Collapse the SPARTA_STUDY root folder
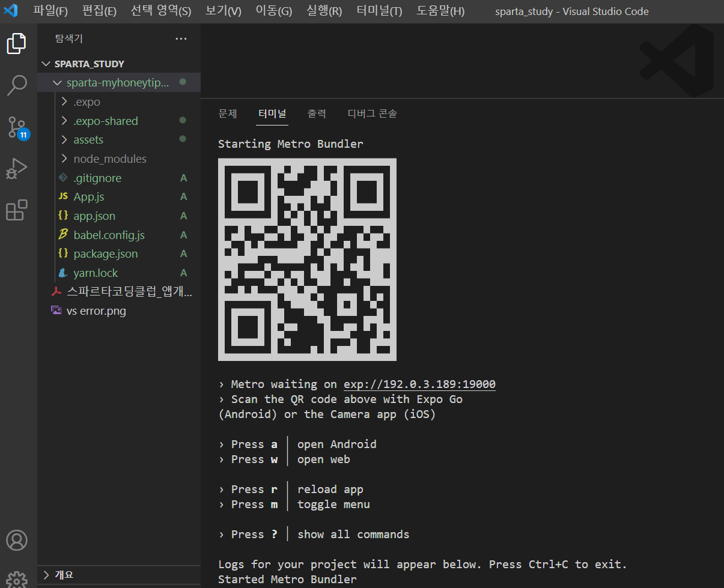 coord(46,64)
